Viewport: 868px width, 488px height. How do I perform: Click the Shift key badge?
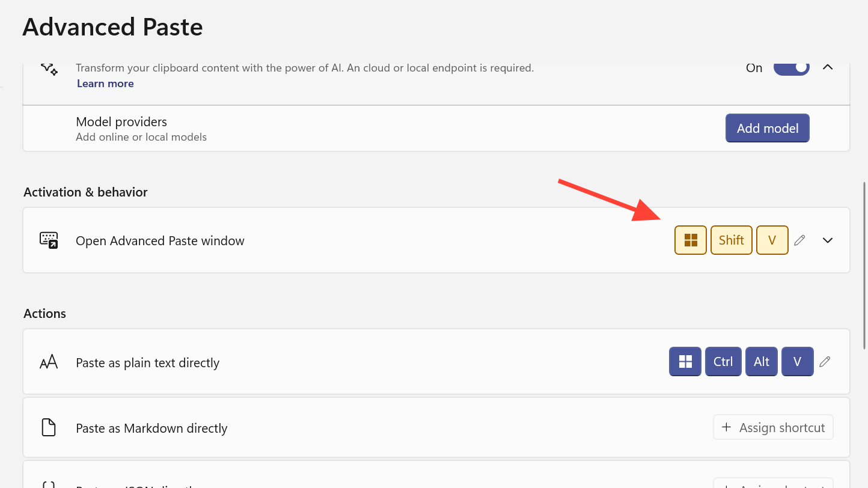(732, 240)
